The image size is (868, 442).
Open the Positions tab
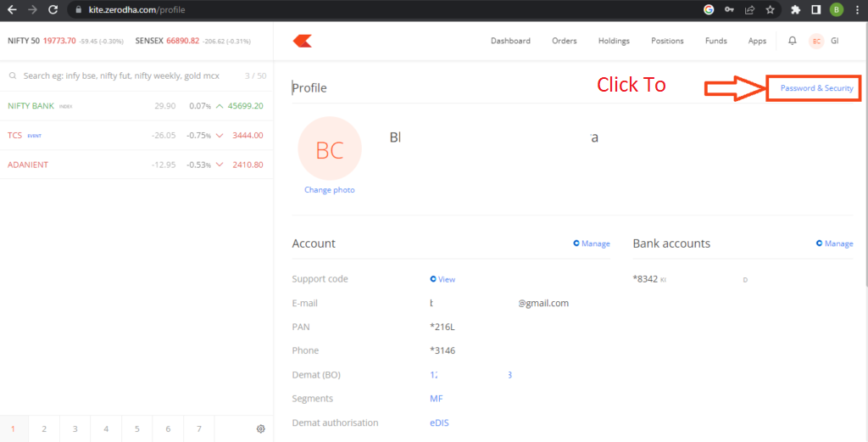[667, 41]
